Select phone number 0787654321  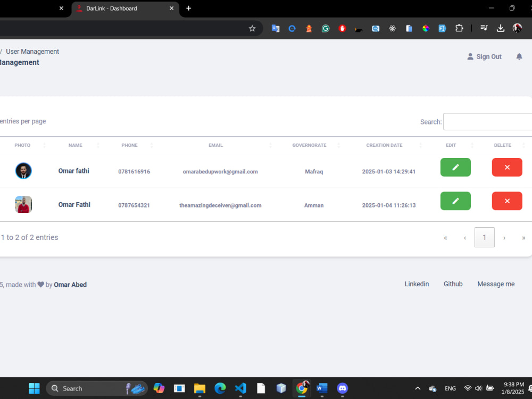coord(134,205)
